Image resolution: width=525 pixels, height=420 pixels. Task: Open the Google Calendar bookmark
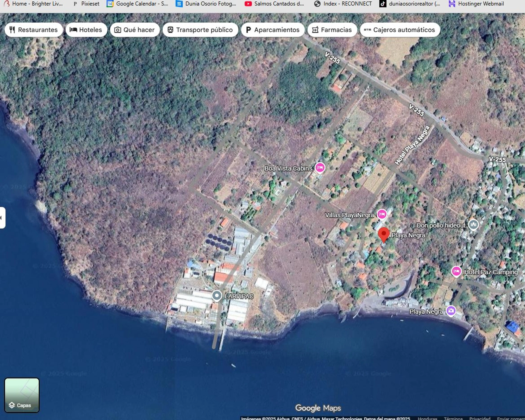click(x=138, y=4)
